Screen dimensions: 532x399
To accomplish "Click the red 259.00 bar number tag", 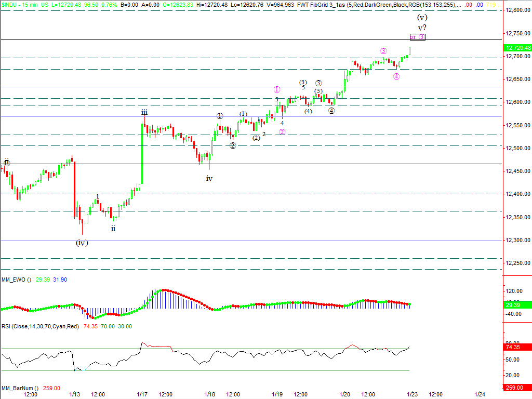I will [517, 387].
